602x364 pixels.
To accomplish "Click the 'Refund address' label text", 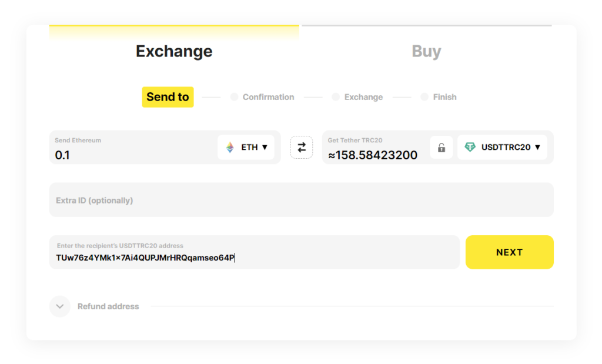I will (x=108, y=306).
